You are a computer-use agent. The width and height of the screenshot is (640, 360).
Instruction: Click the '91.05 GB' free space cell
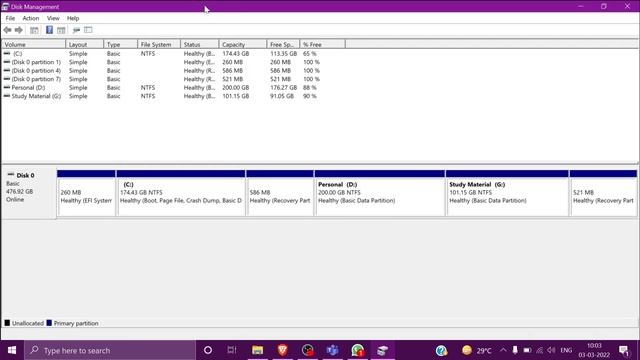click(282, 96)
